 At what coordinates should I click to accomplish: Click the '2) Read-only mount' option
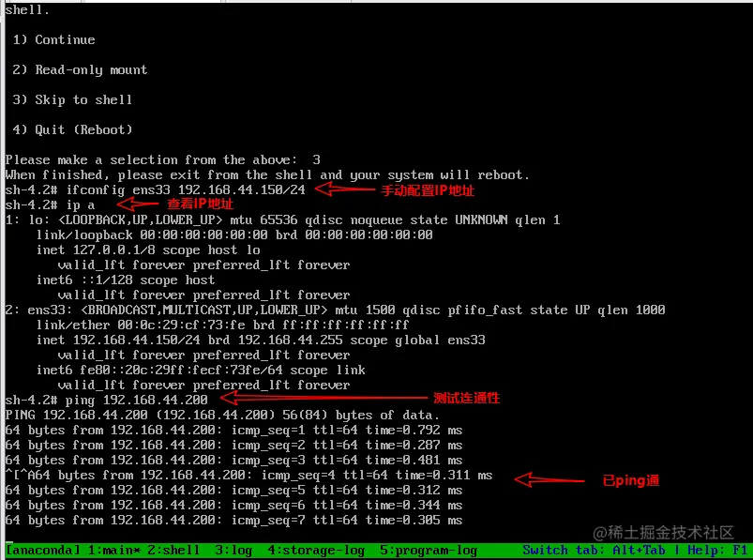click(x=80, y=70)
